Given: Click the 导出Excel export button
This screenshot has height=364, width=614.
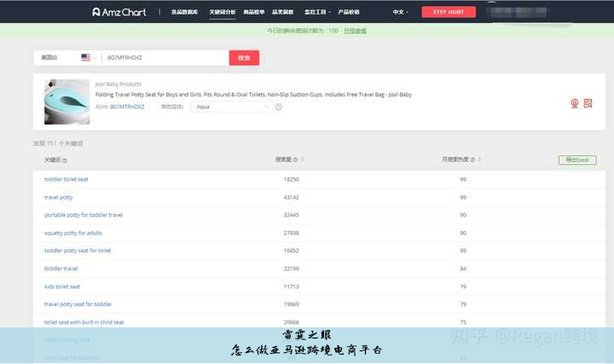Looking at the screenshot, I should 577,159.
